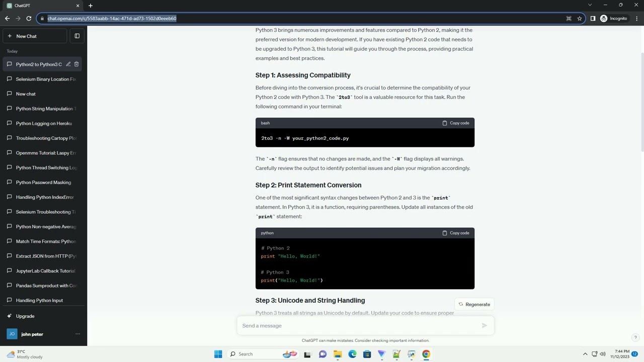The width and height of the screenshot is (644, 362).
Task: Open the Handling Python Input chat
Action: click(x=43, y=300)
